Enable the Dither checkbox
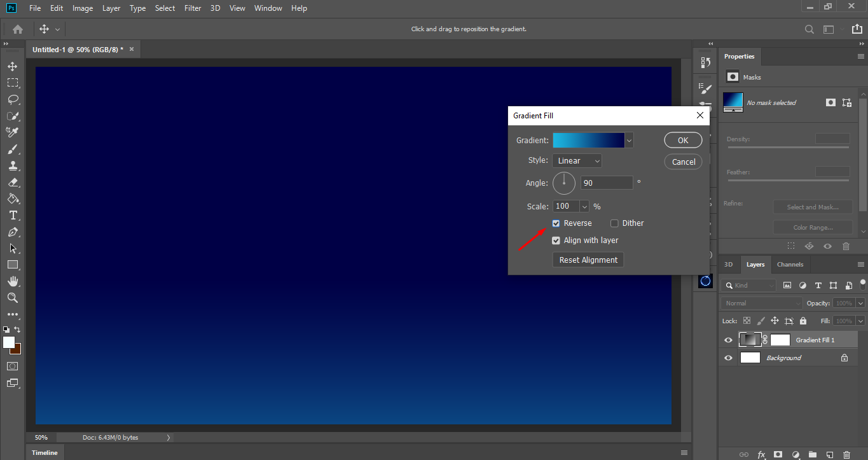Image resolution: width=868 pixels, height=460 pixels. point(614,223)
